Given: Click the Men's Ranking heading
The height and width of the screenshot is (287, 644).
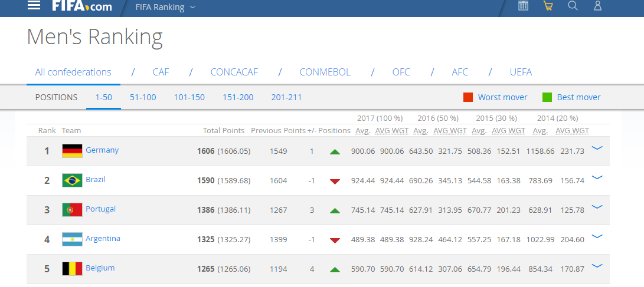Looking at the screenshot, I should click(x=95, y=37).
